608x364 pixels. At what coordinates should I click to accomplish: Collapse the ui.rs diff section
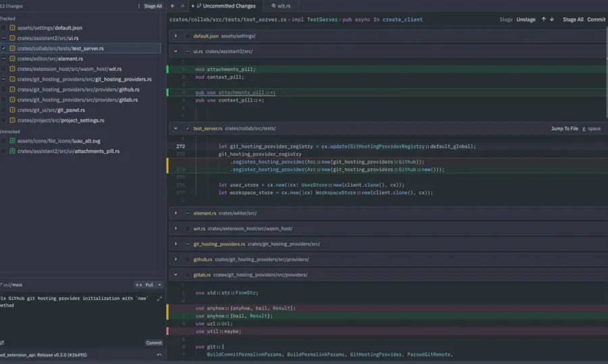176,51
